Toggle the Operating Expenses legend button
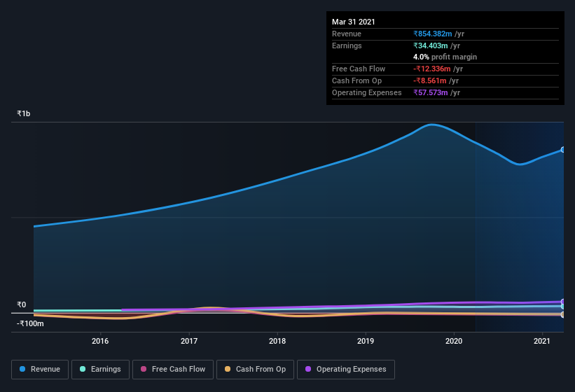This screenshot has width=575, height=392. pos(345,370)
